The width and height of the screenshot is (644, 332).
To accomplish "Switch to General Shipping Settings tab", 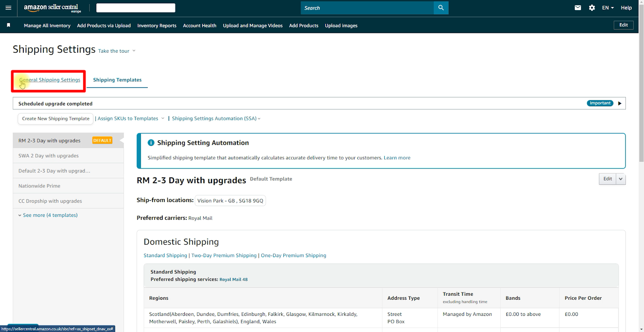I will [x=50, y=80].
